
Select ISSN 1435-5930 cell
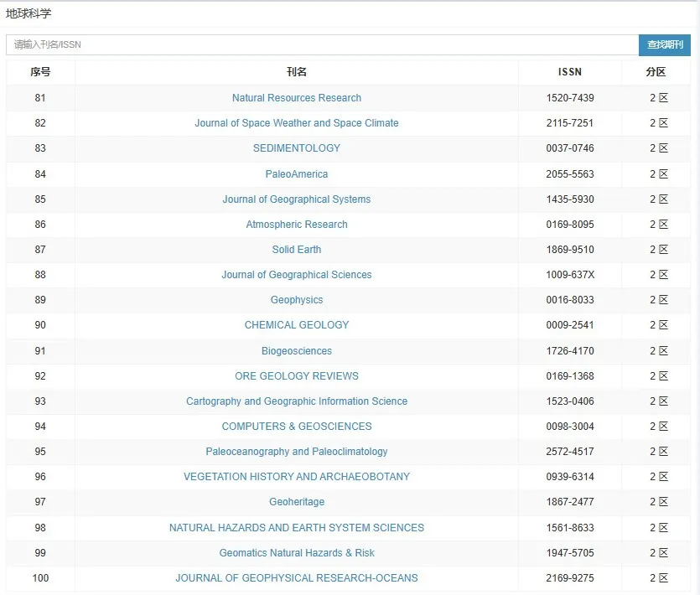pos(570,199)
